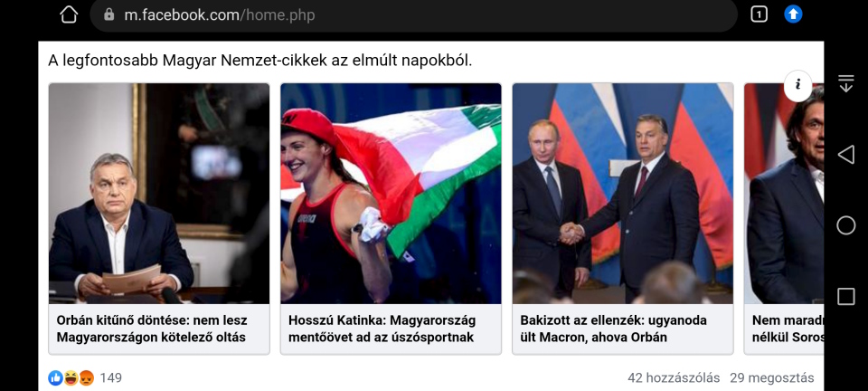Open the partially visible fourth article card
This screenshot has width=868, height=391.
coord(784,219)
